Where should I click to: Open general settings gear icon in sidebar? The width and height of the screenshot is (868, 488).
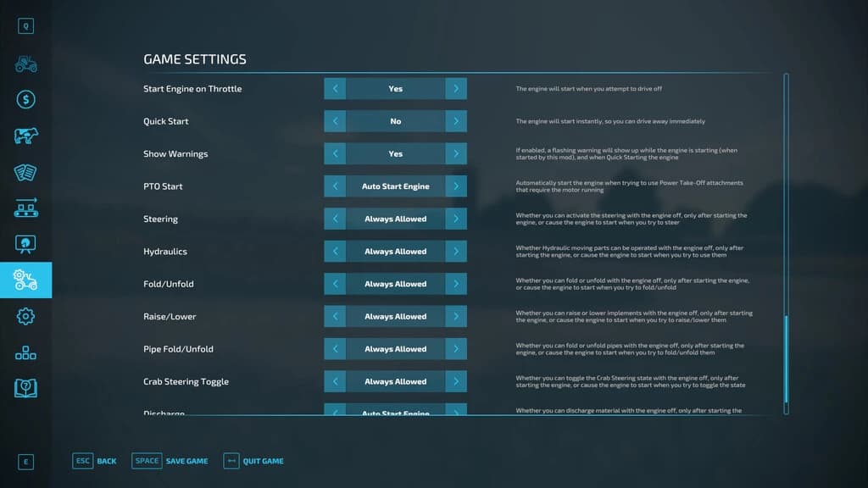pos(26,317)
